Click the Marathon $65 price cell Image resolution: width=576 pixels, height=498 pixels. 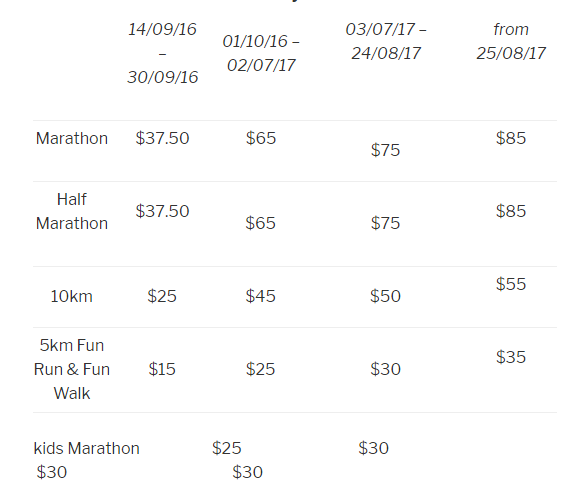(261, 138)
